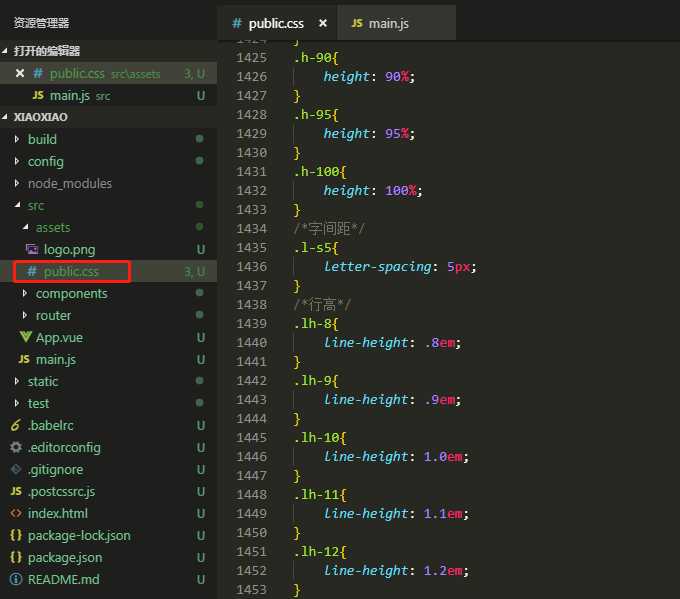The image size is (680, 599).
Task: Collapse the assets folder arrow
Action: 26,227
